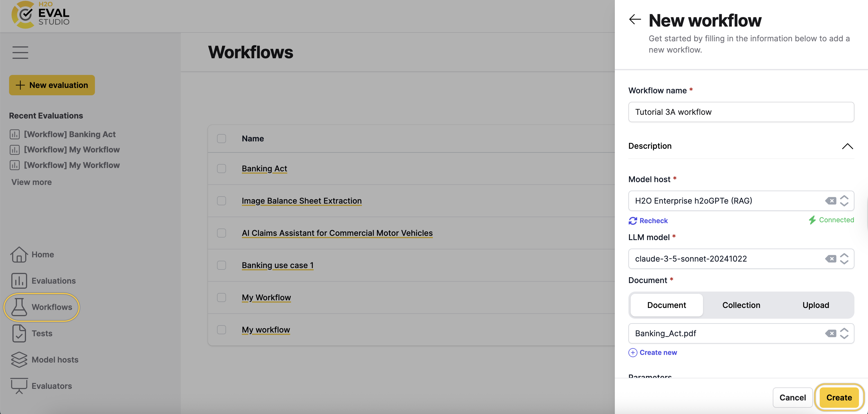Check the My Workflow row checkbox
868x414 pixels.
[x=222, y=297]
